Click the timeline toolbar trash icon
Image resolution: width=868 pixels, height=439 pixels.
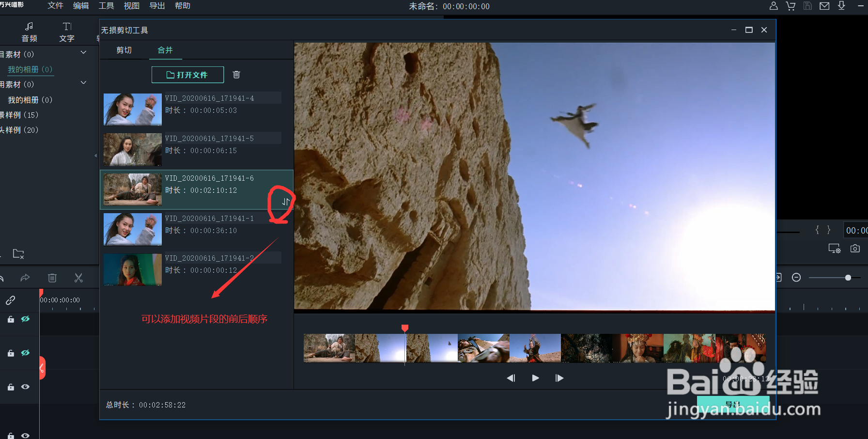point(52,278)
